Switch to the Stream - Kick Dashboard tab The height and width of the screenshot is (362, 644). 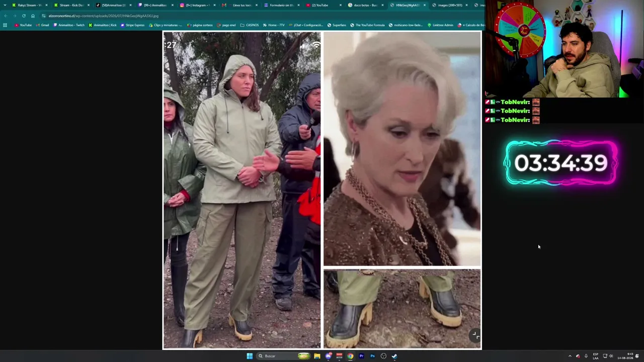point(71,5)
